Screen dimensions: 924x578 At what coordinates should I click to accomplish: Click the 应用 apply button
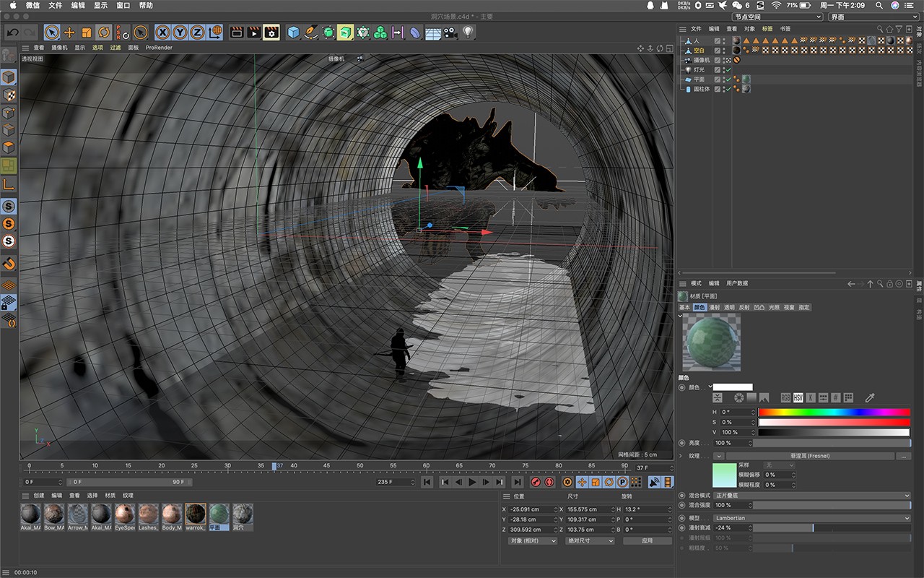[647, 540]
